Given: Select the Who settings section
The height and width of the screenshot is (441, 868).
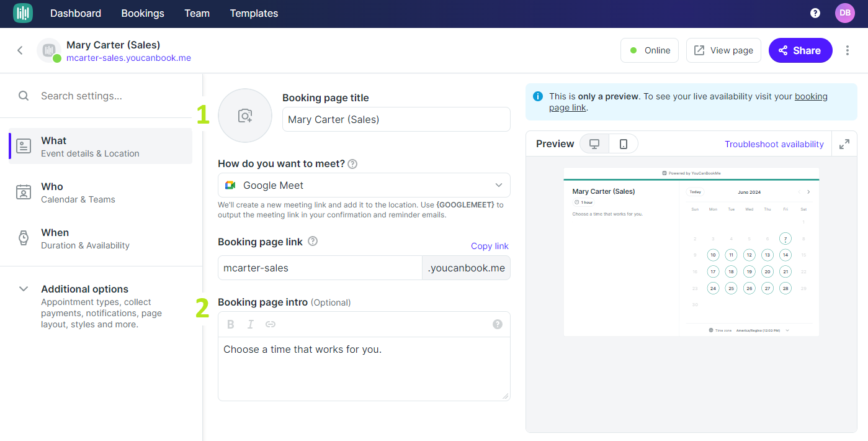Looking at the screenshot, I should 101,192.
